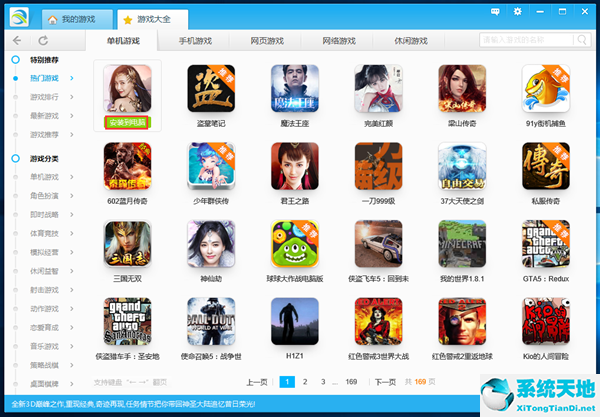Viewport: 600px width, 417px height.
Task: Expand 角色扮演 sidebar arrow
Action: [72, 195]
